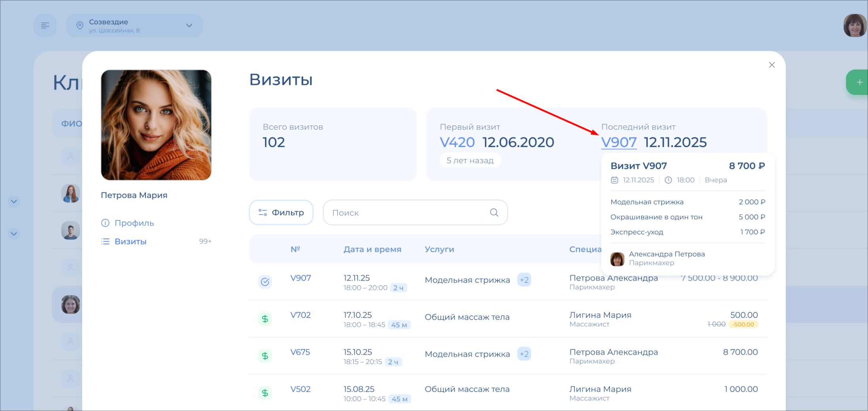Click Мария Петрова's profile photo
Screen dimensions: 868x411
click(156, 125)
